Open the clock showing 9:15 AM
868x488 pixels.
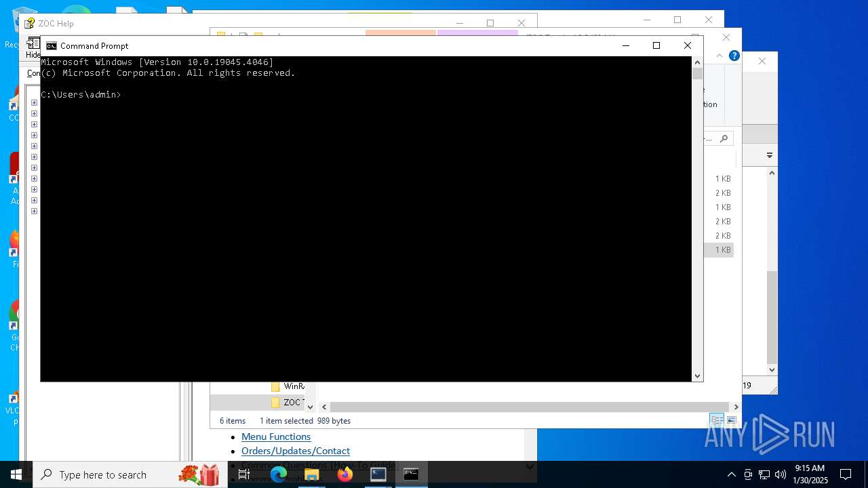tap(810, 474)
